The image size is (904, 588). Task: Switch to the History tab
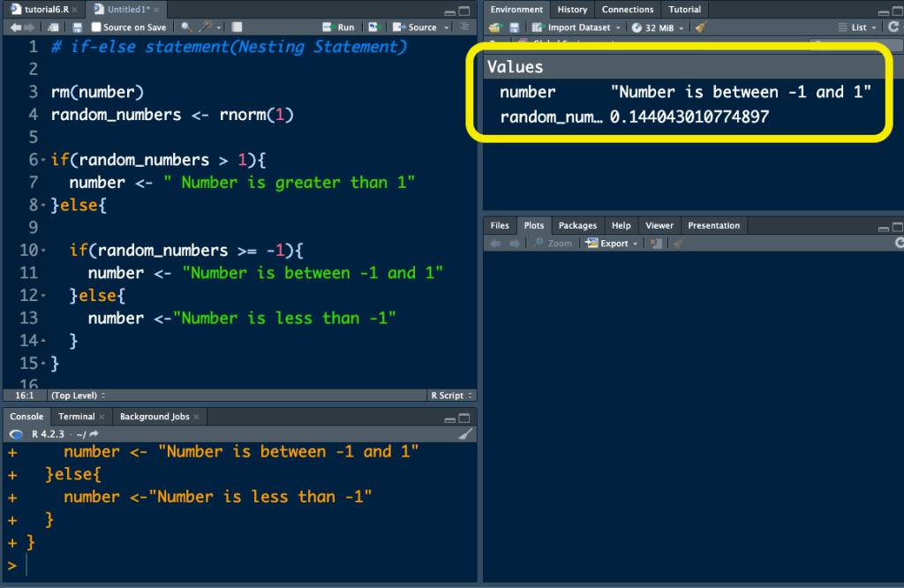pos(572,10)
